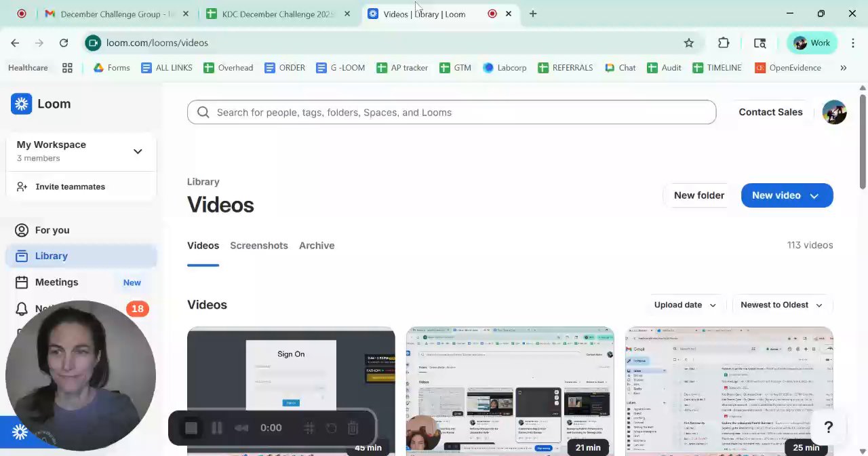Open a new browser tab
868x456 pixels.
533,14
